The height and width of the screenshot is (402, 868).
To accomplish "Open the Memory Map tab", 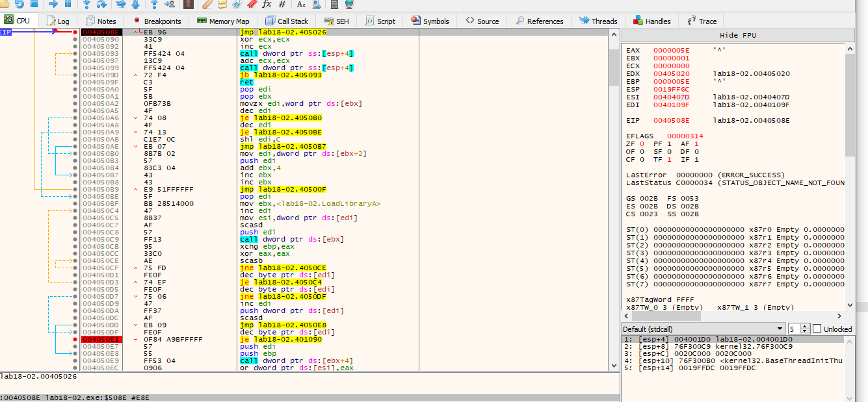I will point(222,21).
